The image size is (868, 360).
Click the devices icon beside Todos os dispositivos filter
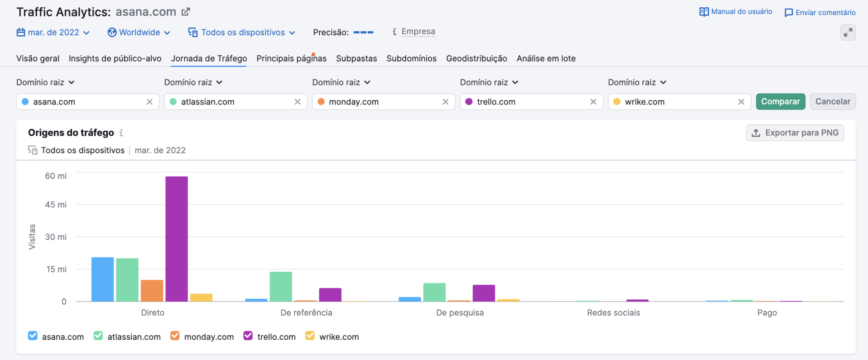click(193, 32)
